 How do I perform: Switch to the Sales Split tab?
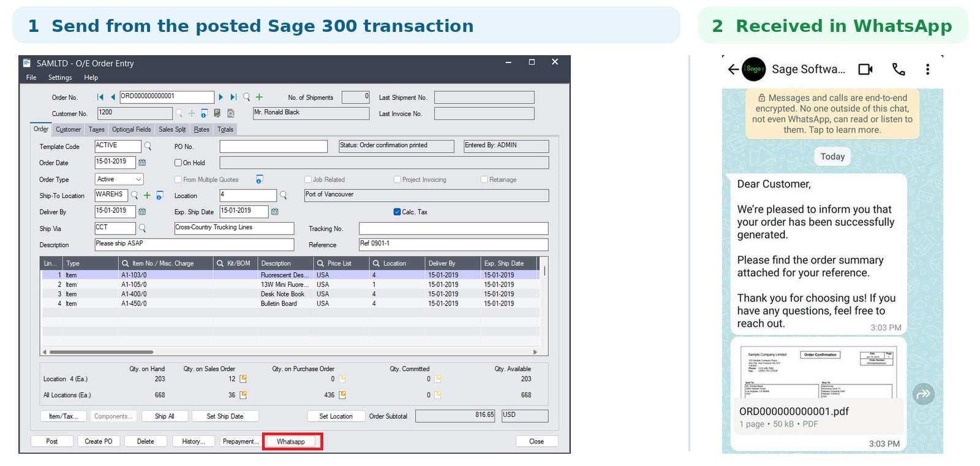(172, 129)
